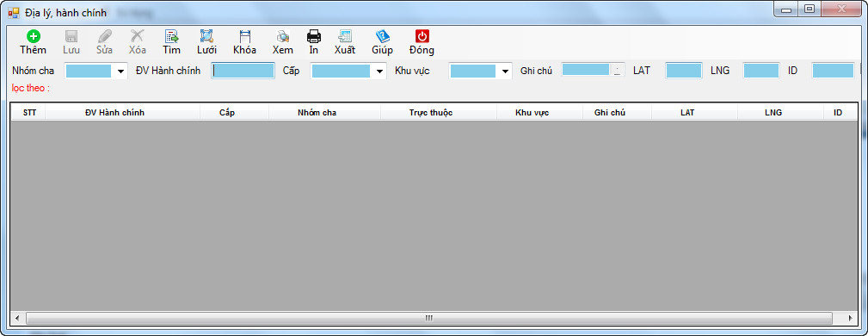Focus the ĐV Hành chính text field
Image resolution: width=868 pixels, height=336 pixels.
pos(243,71)
